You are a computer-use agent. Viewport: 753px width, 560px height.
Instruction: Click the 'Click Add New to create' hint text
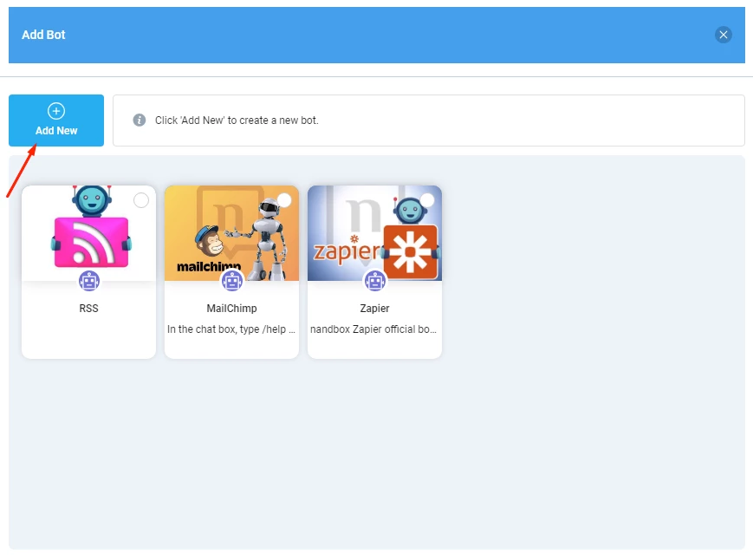tap(237, 120)
